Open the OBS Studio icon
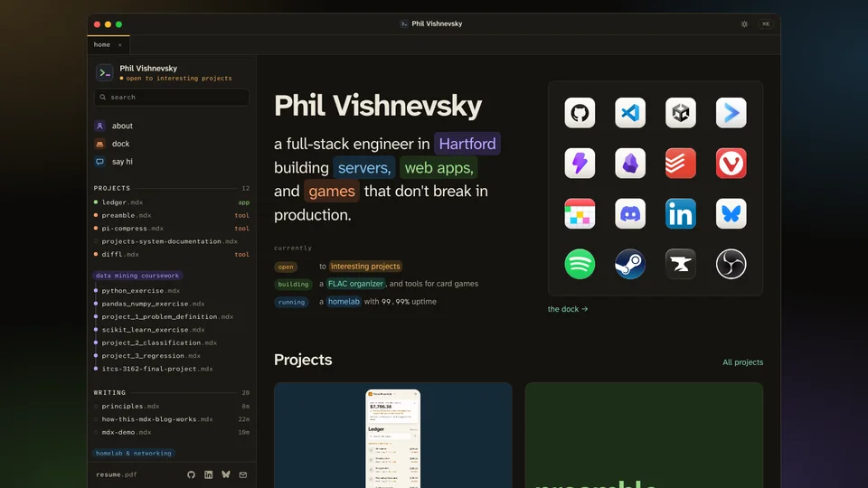Image resolution: width=868 pixels, height=488 pixels. pyautogui.click(x=731, y=264)
